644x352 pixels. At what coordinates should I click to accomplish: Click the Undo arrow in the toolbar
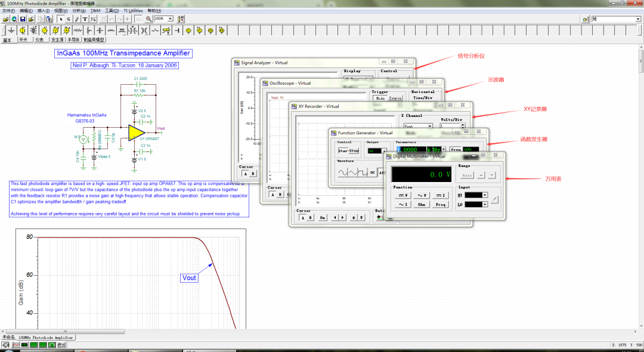point(112,19)
